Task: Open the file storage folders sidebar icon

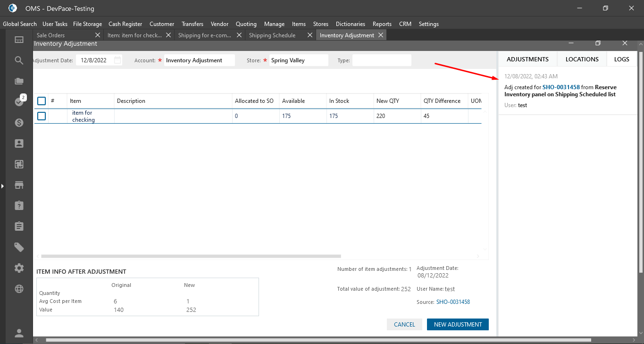Action: coord(19,81)
